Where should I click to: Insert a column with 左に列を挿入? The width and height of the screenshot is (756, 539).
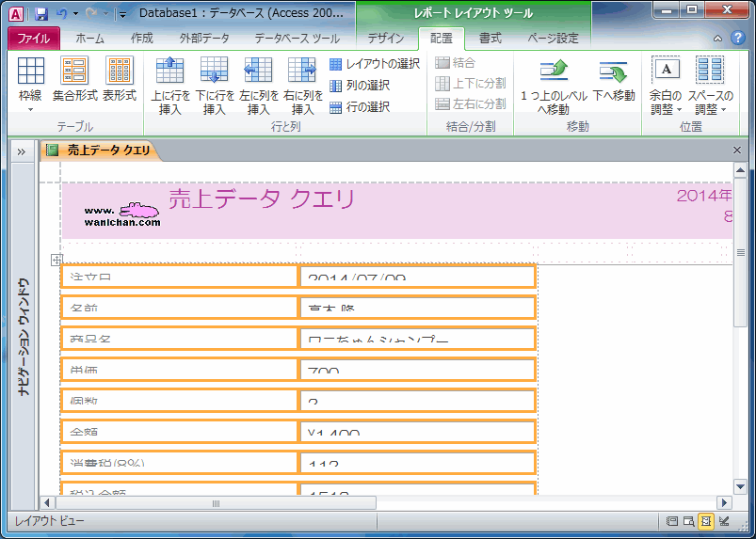[x=259, y=86]
